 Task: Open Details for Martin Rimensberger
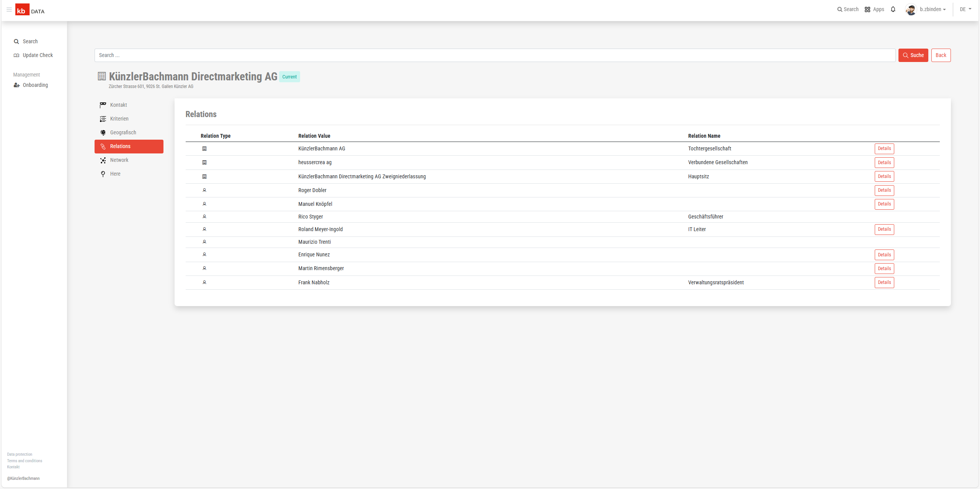884,269
